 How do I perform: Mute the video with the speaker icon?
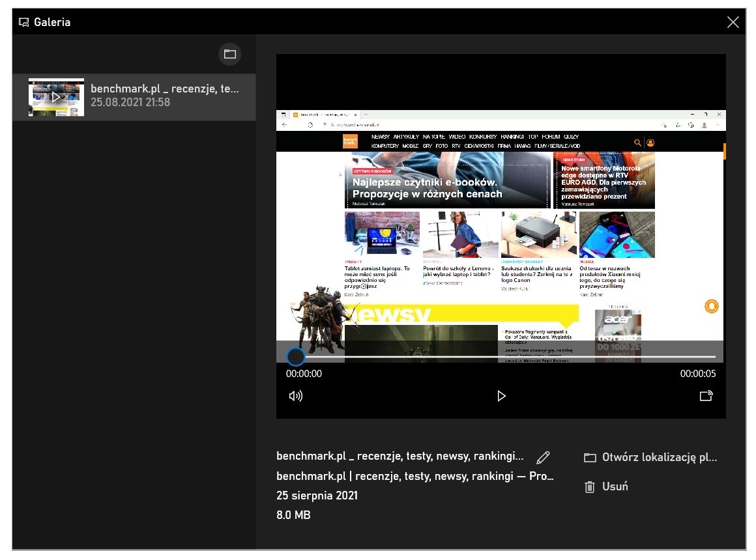295,396
